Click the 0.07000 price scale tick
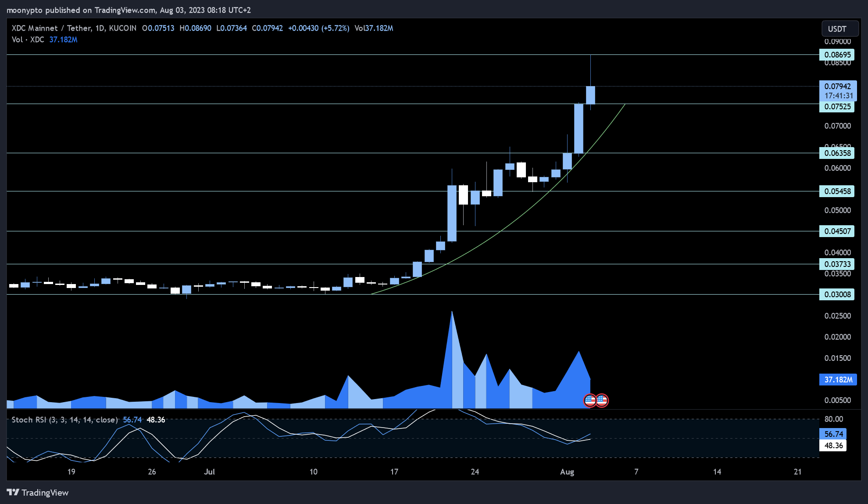Viewport: 868px width, 504px height. pos(837,126)
